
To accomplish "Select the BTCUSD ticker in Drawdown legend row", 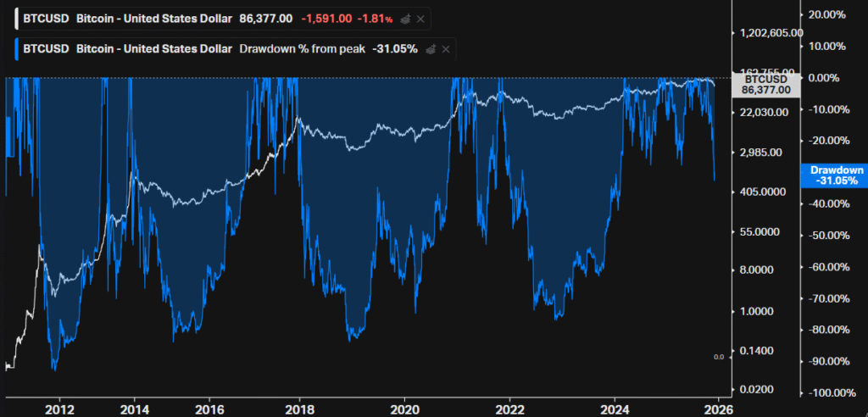I will coord(47,49).
